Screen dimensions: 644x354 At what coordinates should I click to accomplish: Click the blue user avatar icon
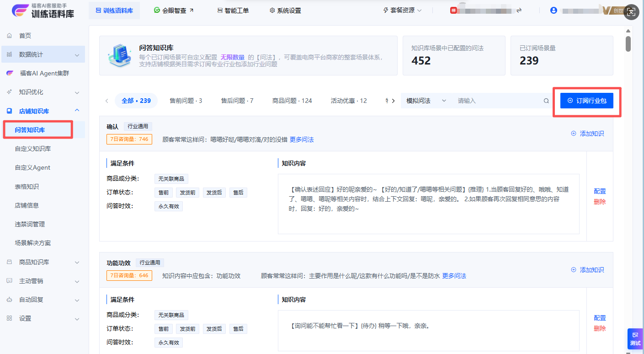554,10
